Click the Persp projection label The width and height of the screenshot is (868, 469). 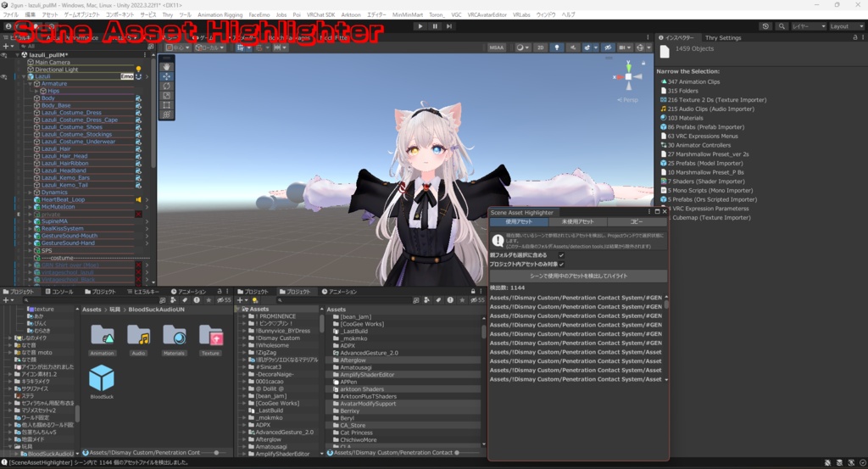628,100
